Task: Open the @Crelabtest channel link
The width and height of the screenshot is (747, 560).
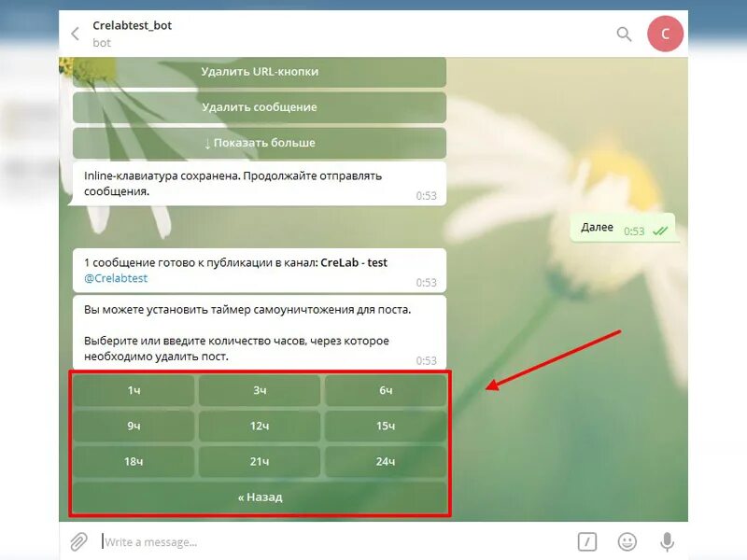Action: point(116,278)
